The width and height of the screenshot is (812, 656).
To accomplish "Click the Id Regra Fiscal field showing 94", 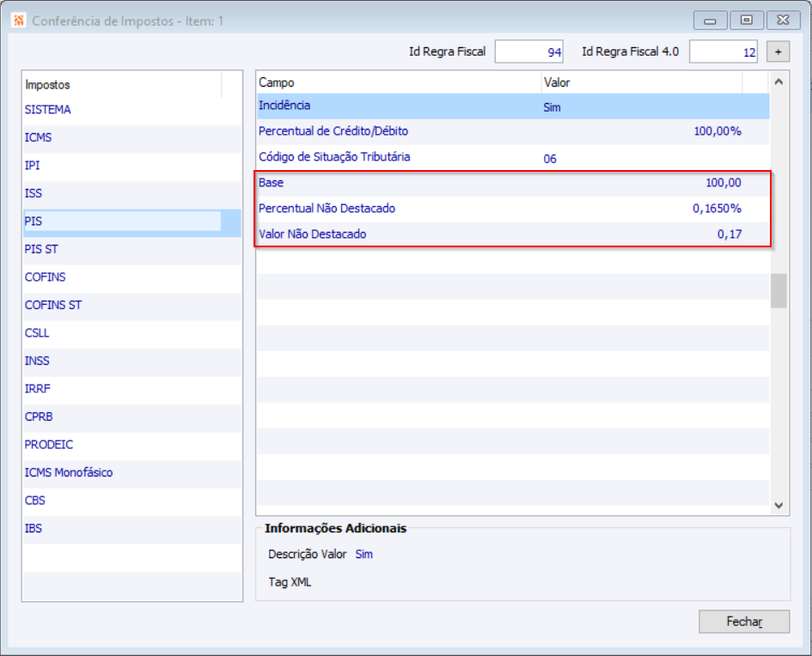I will click(x=528, y=52).
